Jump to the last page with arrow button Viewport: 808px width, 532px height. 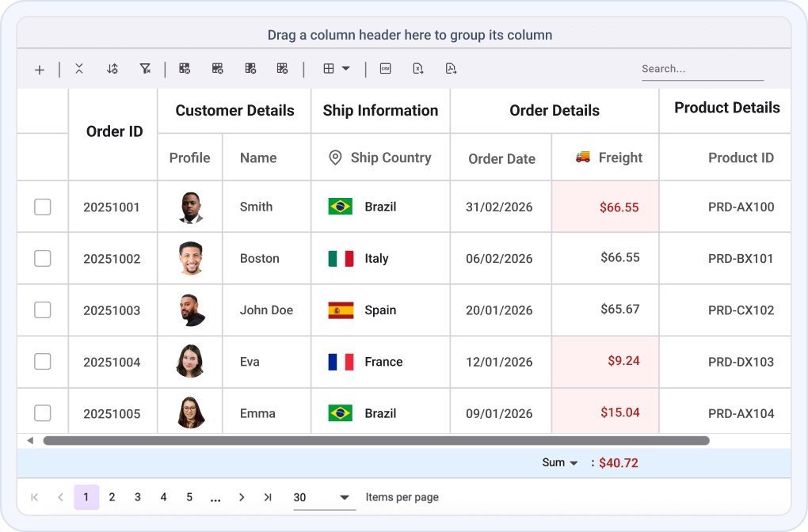click(x=268, y=497)
